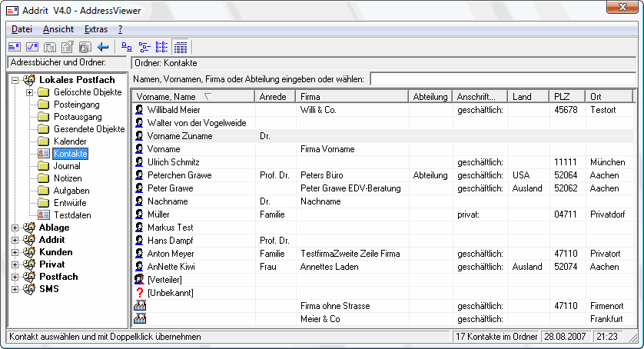Expand the Postfach tree node

15,277
